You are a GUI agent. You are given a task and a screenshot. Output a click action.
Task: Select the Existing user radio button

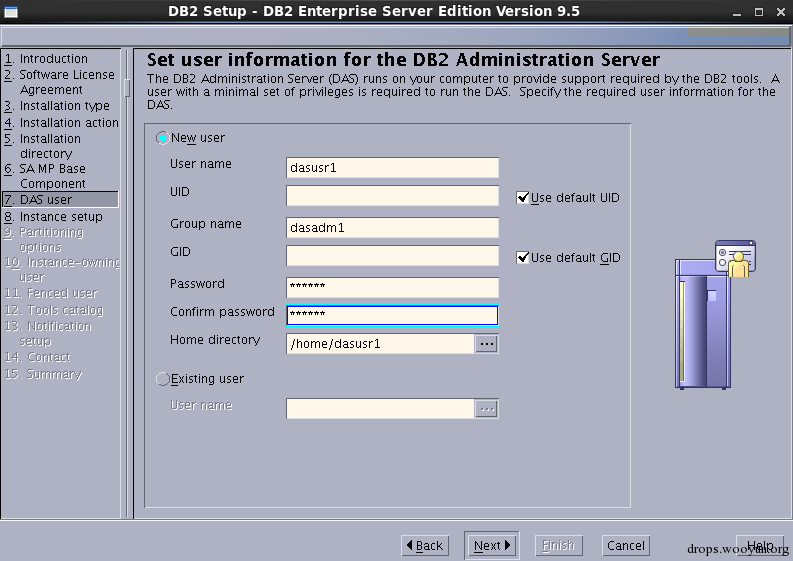(162, 379)
